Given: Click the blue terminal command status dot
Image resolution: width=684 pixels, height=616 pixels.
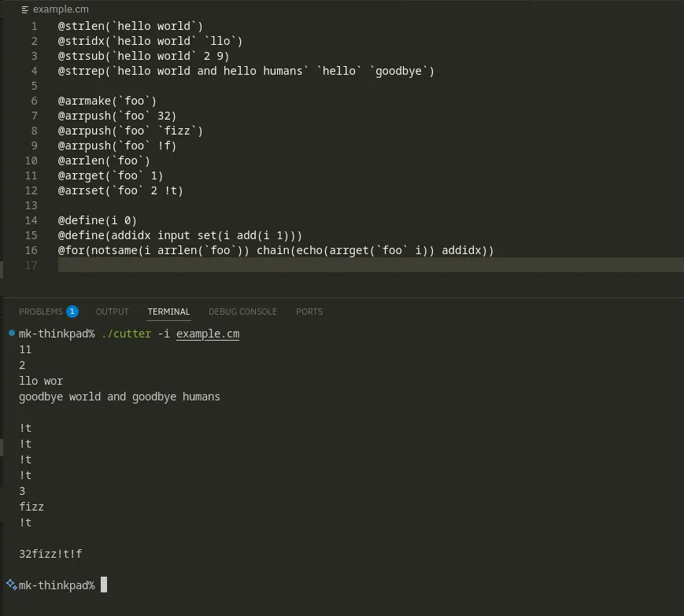Looking at the screenshot, I should coord(12,333).
